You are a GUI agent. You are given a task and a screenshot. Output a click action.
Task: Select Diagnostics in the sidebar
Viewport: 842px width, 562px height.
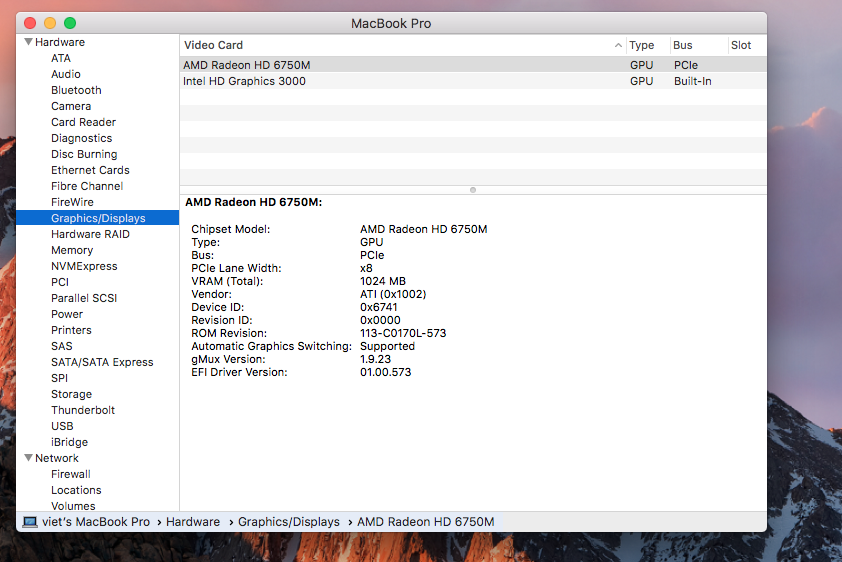tap(82, 138)
